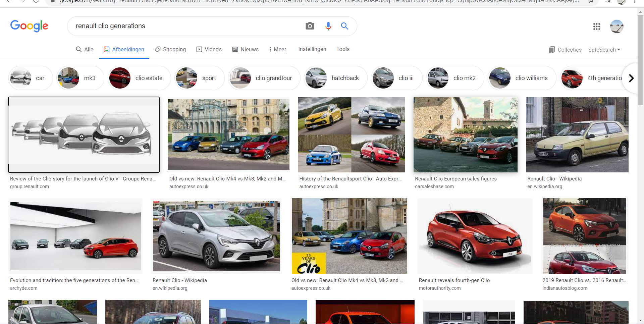Go to the Google logo homepage

point(29,26)
